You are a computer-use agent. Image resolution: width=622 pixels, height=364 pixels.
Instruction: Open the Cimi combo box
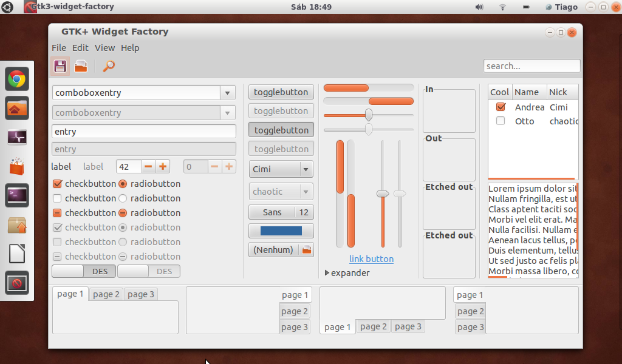point(281,169)
